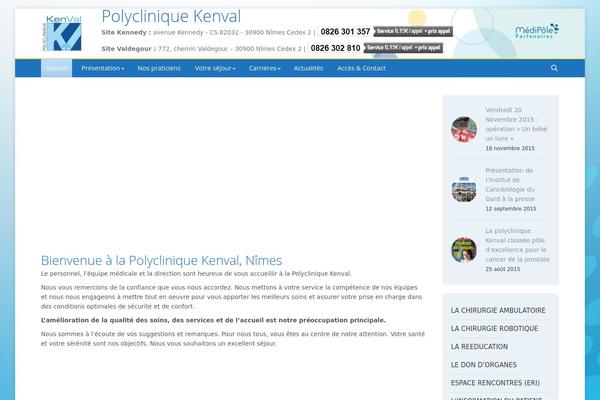Open LA REEDUCATION sidebar link
Viewport: 600px width, 400px height.
point(479,347)
